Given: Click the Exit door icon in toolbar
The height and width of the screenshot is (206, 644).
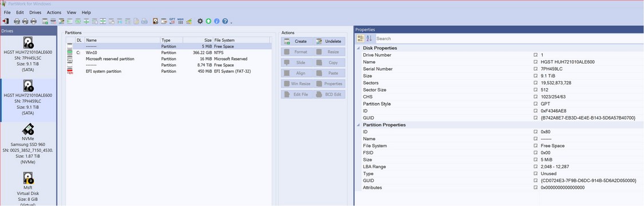Looking at the screenshot, I should pos(5,21).
